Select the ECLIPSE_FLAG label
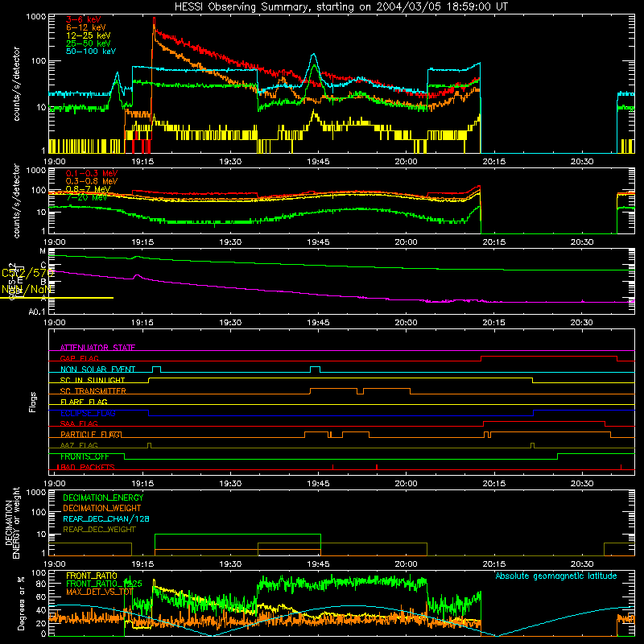 point(88,413)
